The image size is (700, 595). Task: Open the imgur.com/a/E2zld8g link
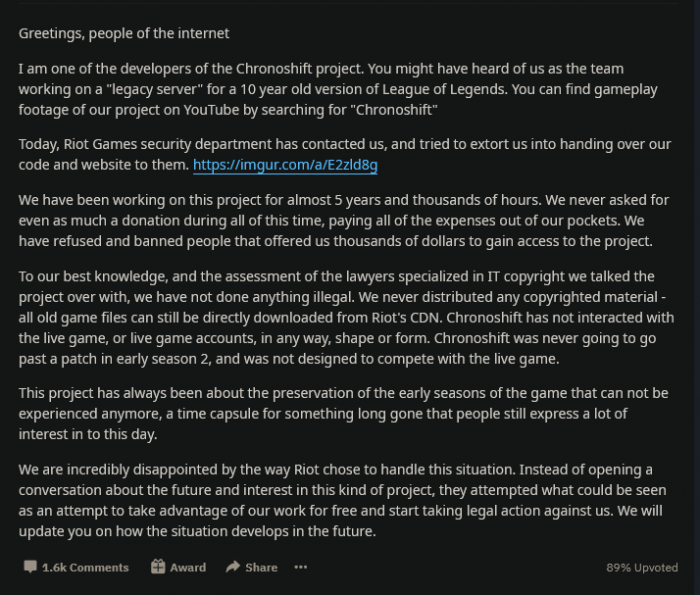pos(285,165)
